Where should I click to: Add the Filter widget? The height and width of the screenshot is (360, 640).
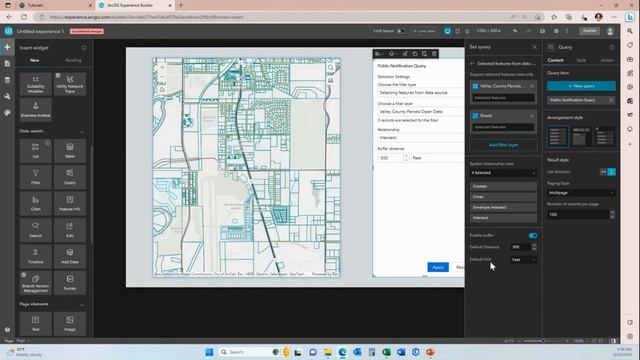click(36, 177)
